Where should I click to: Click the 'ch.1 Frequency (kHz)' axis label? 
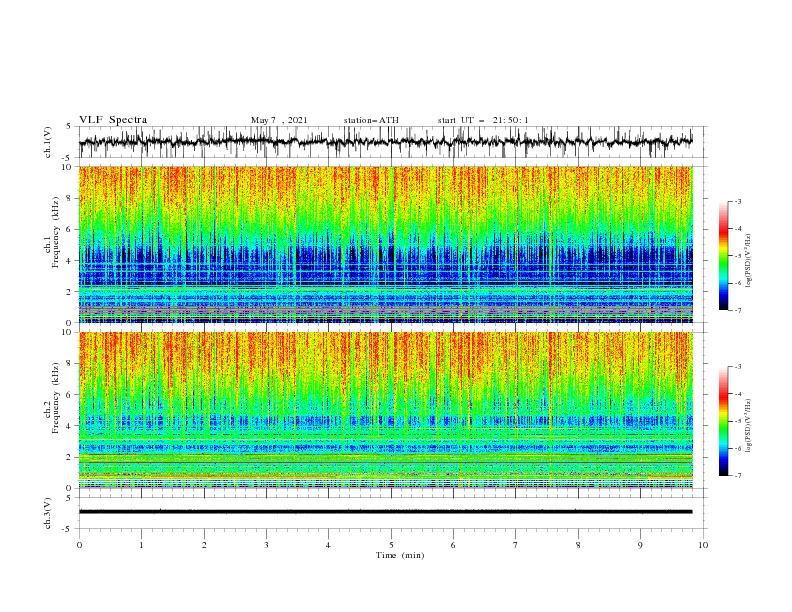(x=52, y=233)
